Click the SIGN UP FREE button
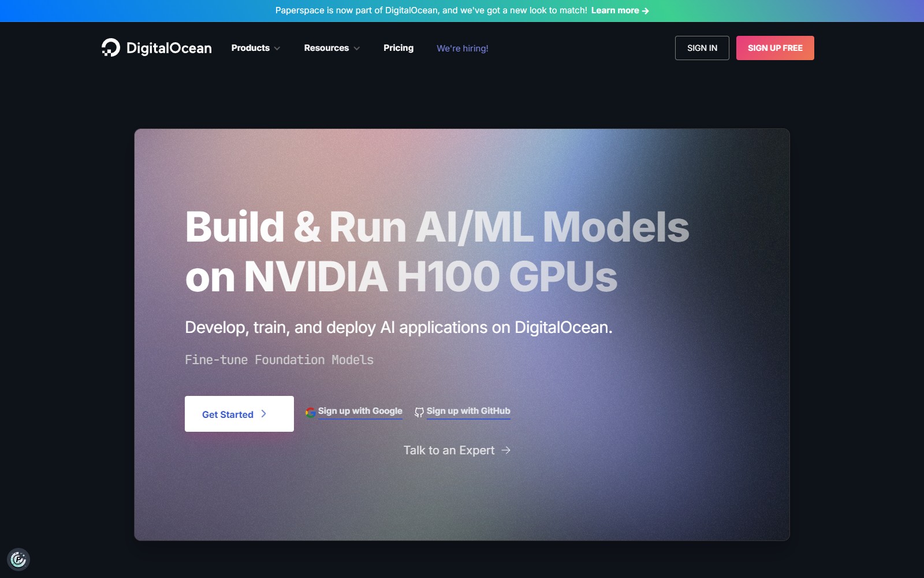The height and width of the screenshot is (578, 924). pos(775,48)
